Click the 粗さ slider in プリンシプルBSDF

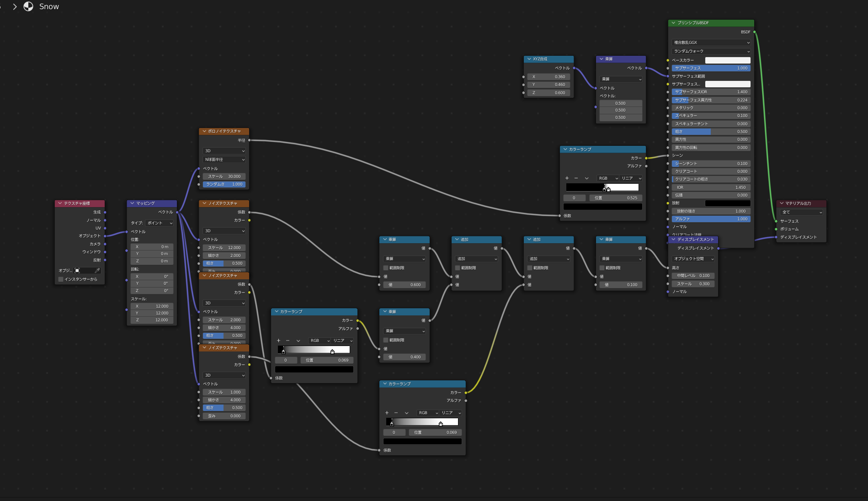tap(711, 132)
